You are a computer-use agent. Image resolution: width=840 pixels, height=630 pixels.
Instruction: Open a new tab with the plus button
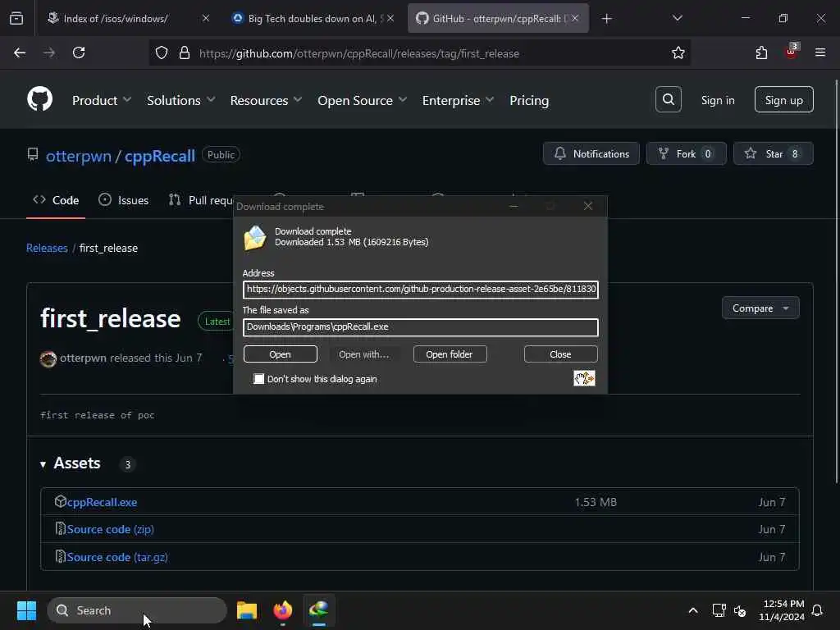[606, 19]
